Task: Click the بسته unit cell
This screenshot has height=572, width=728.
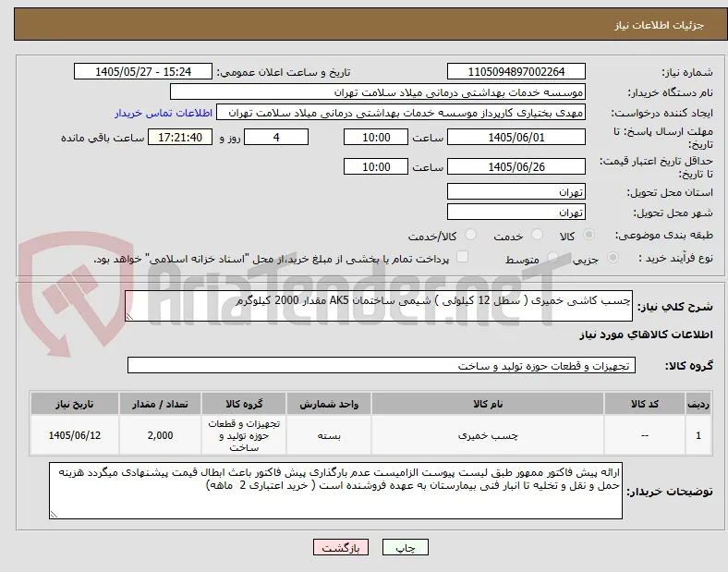Action: coord(329,435)
